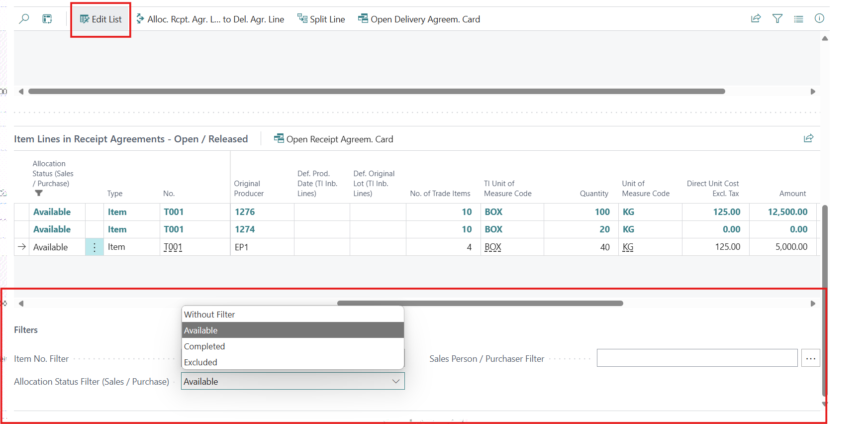
Task: Click funnel icon under Allocation Status column
Action: [x=39, y=193]
